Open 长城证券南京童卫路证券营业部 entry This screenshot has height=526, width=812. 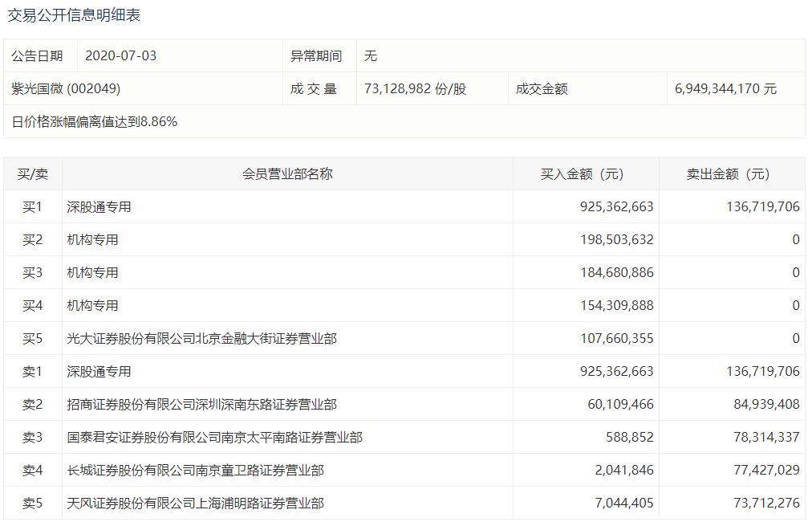pos(195,471)
